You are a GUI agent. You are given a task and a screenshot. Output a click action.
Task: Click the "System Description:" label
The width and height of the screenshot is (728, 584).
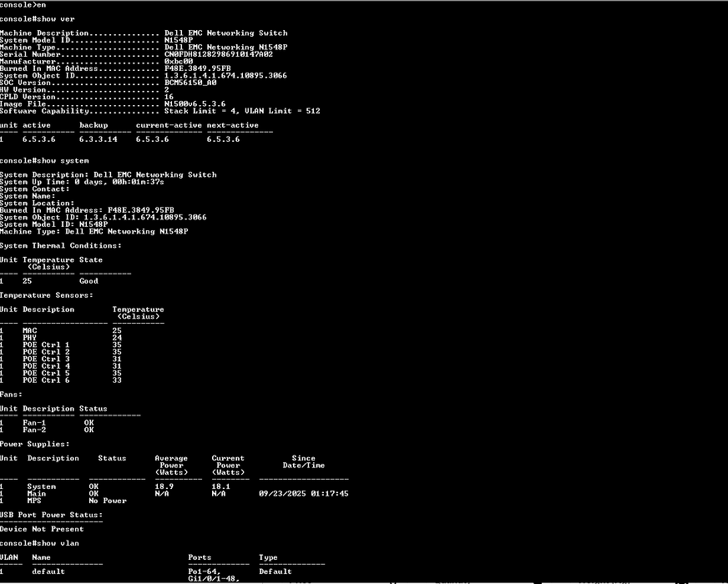[x=44, y=175]
